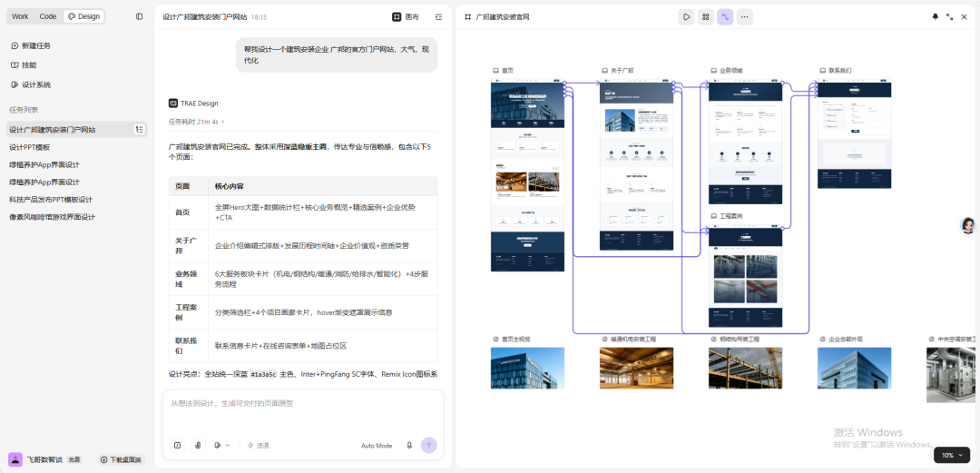Open the 设计PPT模板 task
Screen dimensions: 980x473
(x=29, y=147)
